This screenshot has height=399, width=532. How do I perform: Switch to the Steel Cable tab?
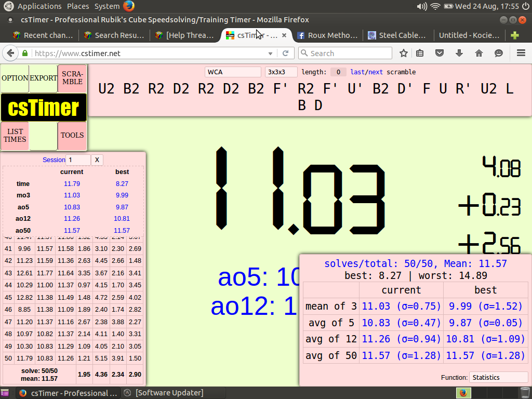[x=397, y=35]
